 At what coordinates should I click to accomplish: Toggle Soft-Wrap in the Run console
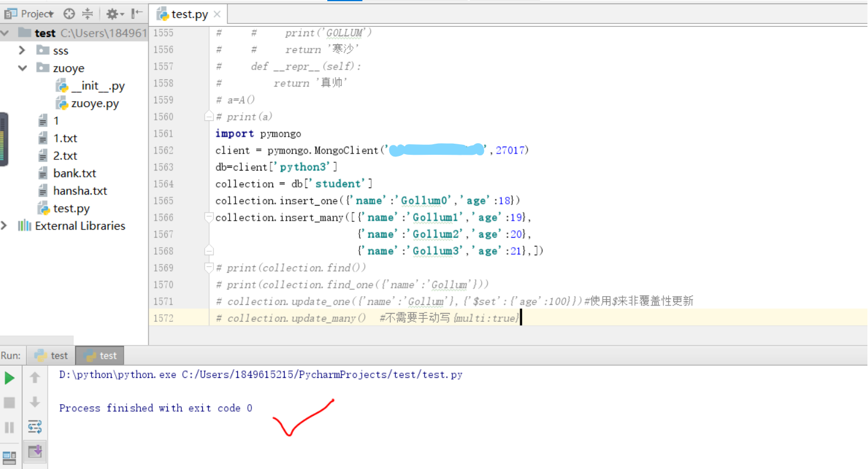point(34,426)
